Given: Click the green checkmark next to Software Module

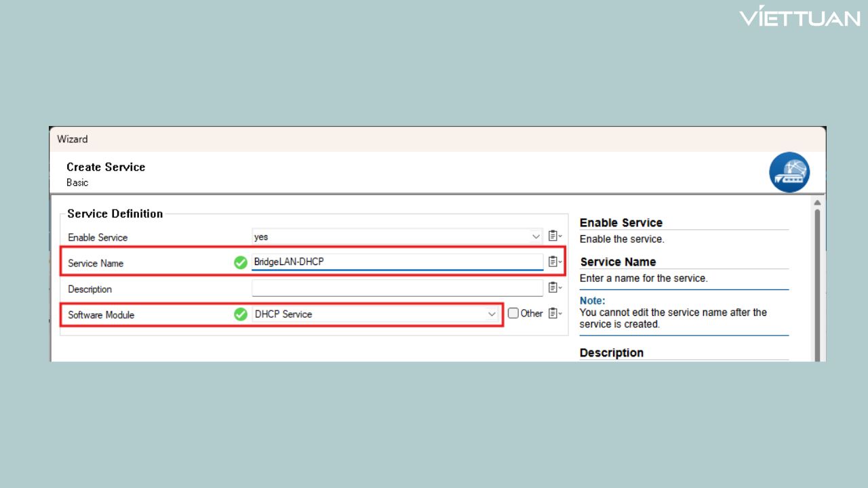Looking at the screenshot, I should 241,314.
